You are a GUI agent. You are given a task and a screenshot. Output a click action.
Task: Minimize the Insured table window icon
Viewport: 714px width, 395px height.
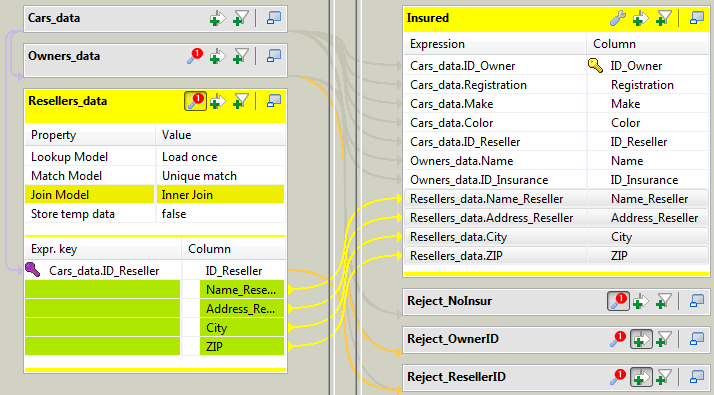[x=697, y=18]
